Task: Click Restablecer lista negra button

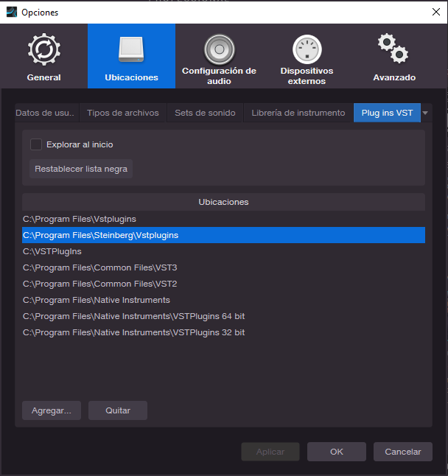Action: (81, 169)
